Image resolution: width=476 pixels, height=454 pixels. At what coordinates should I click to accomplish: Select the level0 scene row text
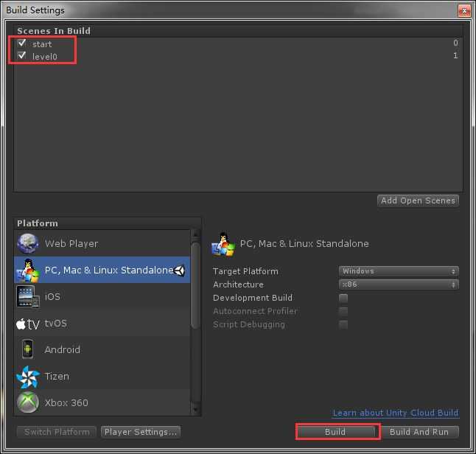[45, 57]
